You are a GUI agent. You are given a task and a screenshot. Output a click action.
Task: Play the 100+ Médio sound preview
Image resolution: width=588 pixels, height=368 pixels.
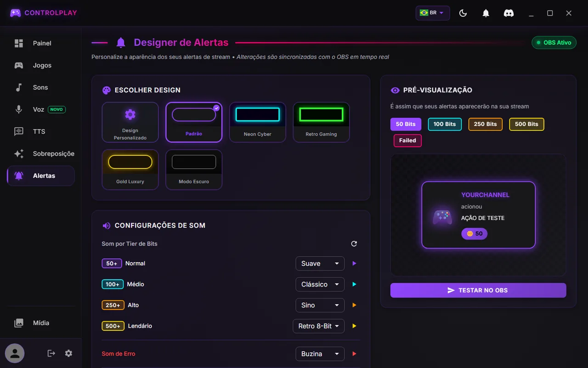point(354,284)
